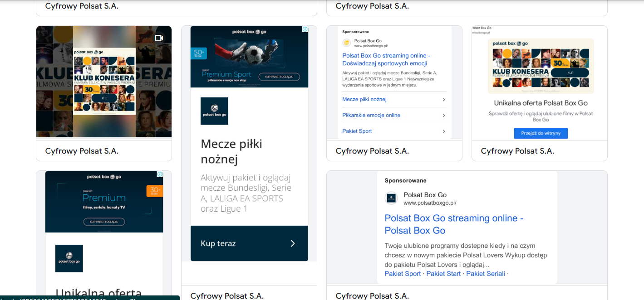Click KUP PAKIET I OGLĄDAJ on Premium banner
Image resolution: width=644 pixels, height=300 pixels.
coord(104,222)
